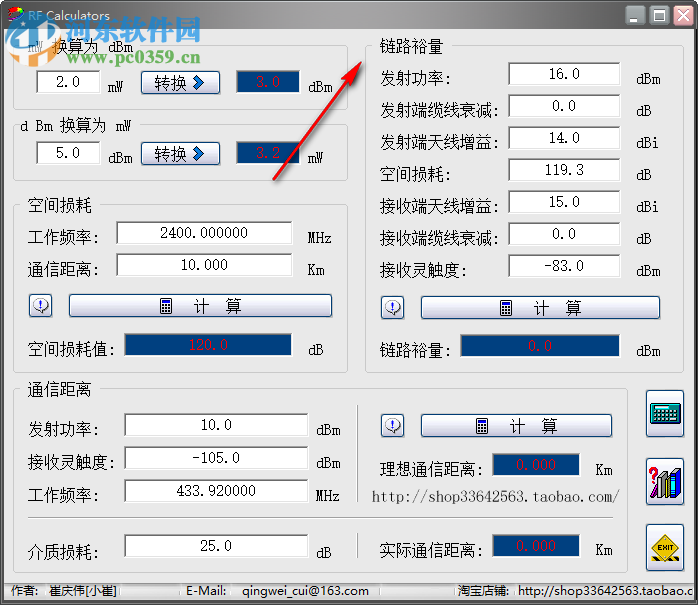Edit link 发射功率 field showing 16.0
The width and height of the screenshot is (698, 605).
click(564, 74)
